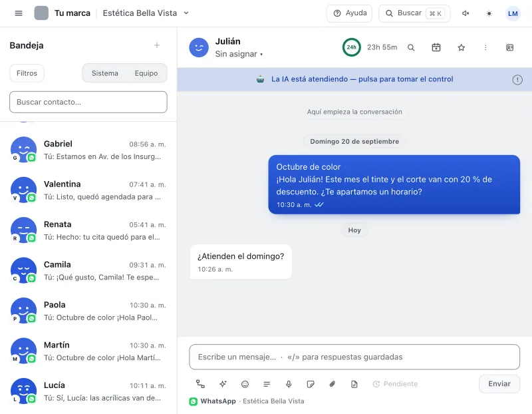Record audio with the microphone icon

point(289,384)
